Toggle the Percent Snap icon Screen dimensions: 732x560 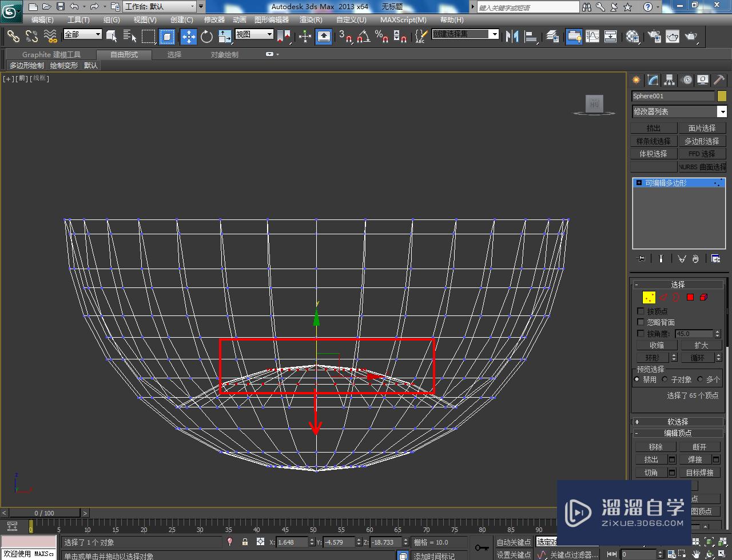[381, 37]
